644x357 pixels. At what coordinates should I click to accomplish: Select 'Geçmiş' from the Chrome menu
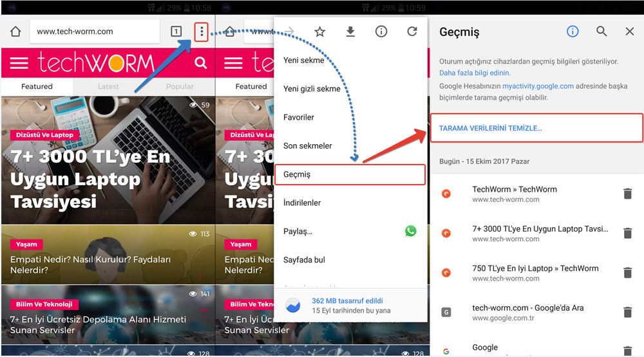pos(350,174)
